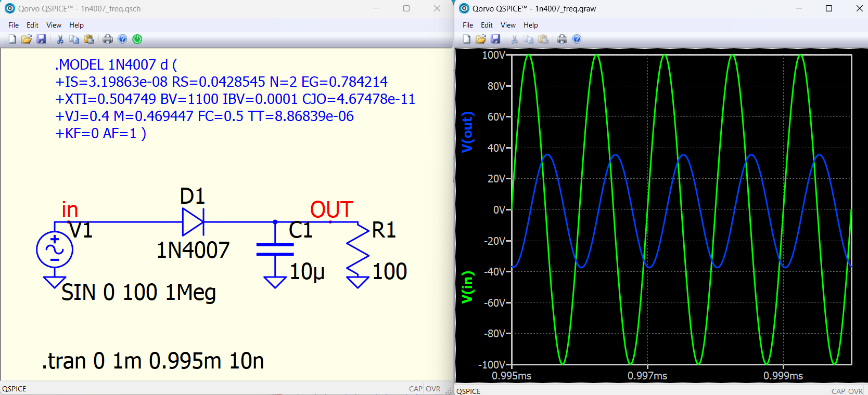Image resolution: width=868 pixels, height=395 pixels.
Task: Click Save icon in schematic window toolbar
Action: (41, 39)
